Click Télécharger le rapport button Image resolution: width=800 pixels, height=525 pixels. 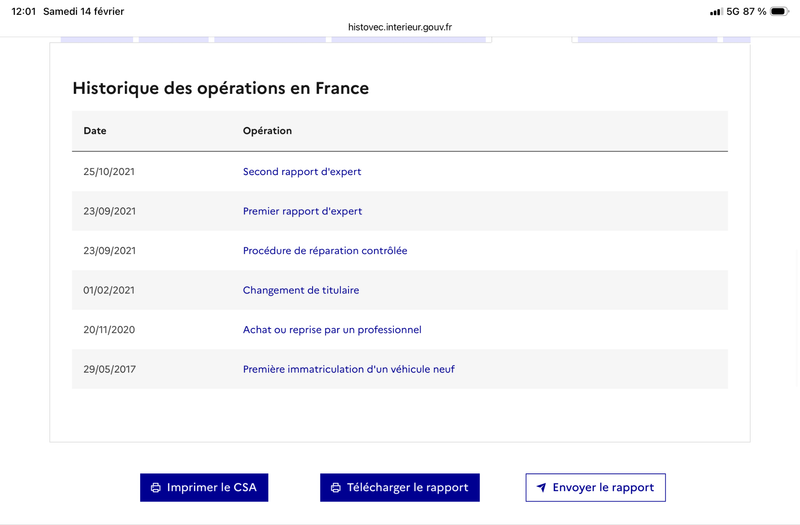(400, 488)
